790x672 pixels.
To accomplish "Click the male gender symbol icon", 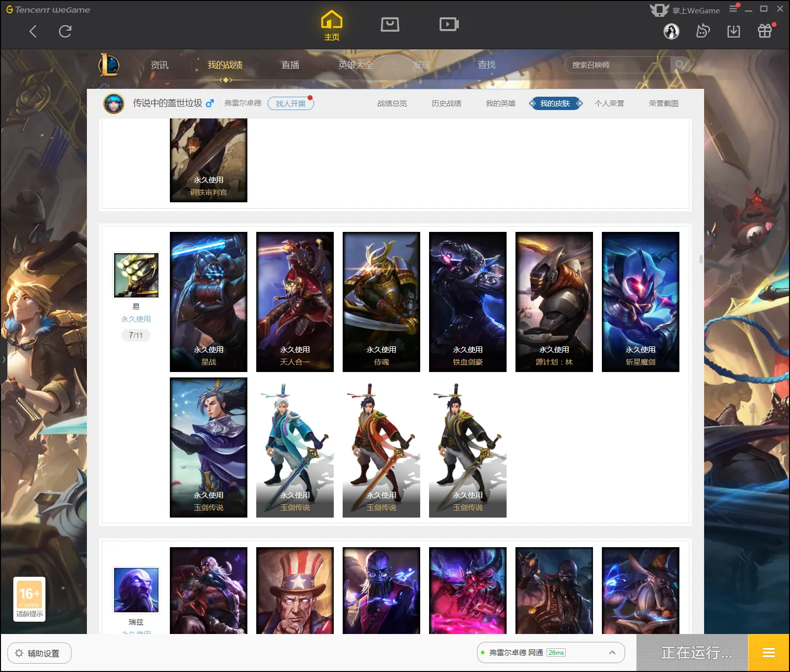I will click(x=210, y=103).
